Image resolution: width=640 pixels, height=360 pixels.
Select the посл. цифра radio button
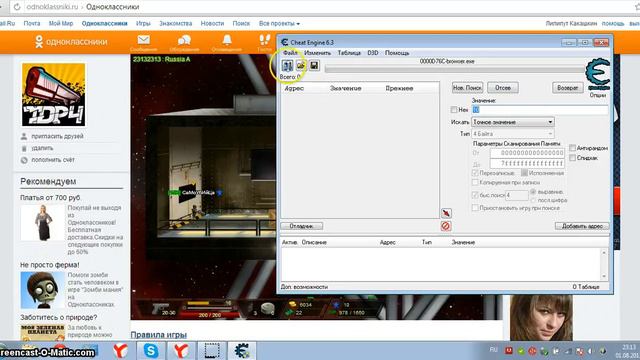(533, 200)
